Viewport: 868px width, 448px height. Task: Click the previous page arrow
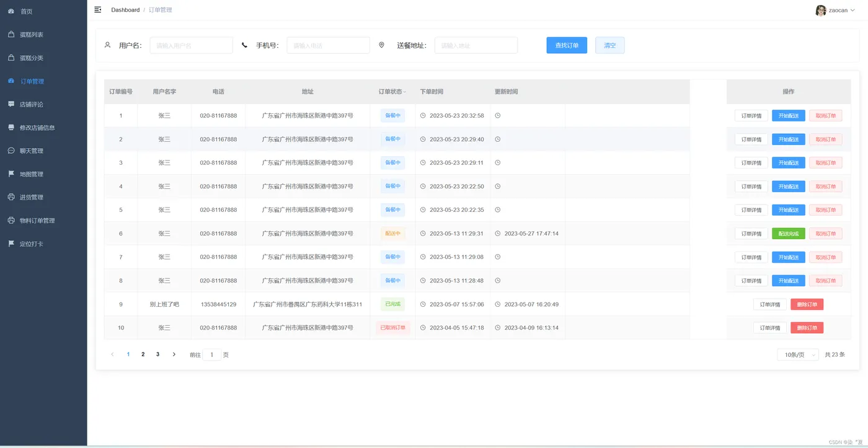(x=112, y=354)
